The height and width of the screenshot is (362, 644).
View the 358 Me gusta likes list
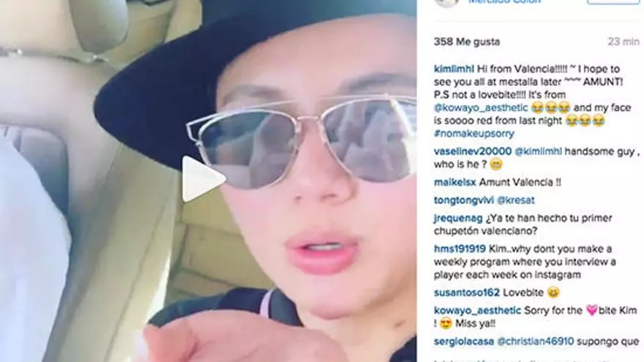[x=467, y=42]
